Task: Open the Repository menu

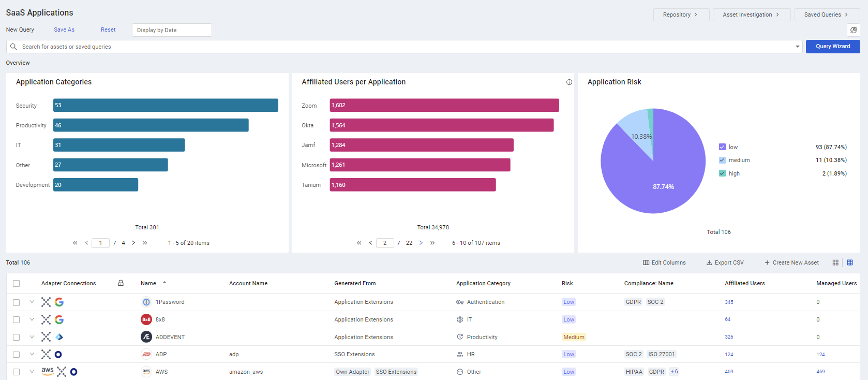Action: pyautogui.click(x=681, y=14)
